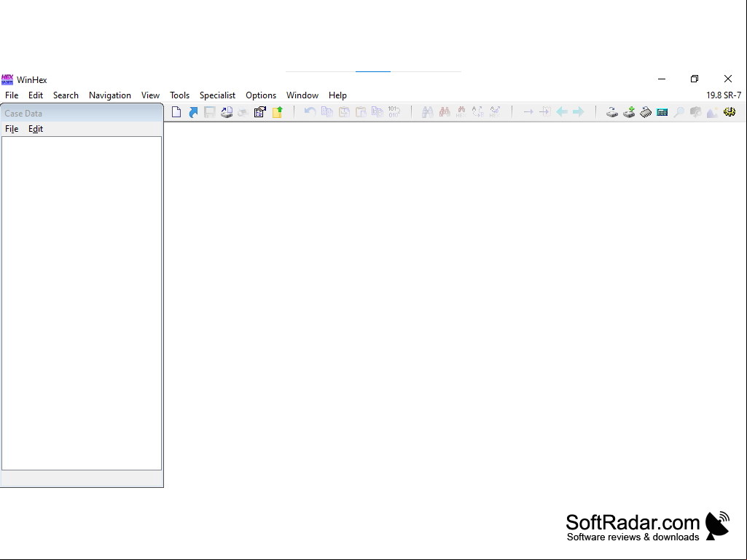Open the View menu
This screenshot has width=747, height=560.
pyautogui.click(x=150, y=95)
